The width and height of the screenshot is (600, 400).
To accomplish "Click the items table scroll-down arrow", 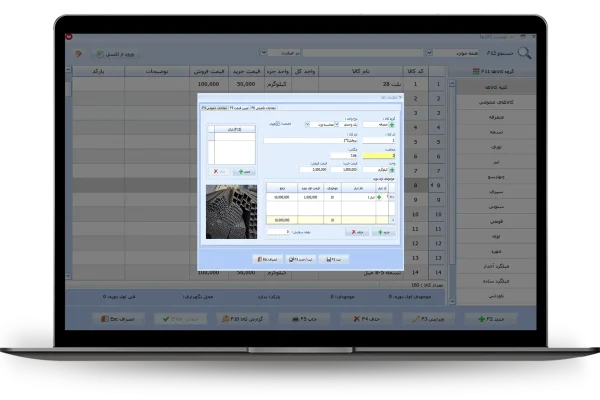I will coord(68,276).
